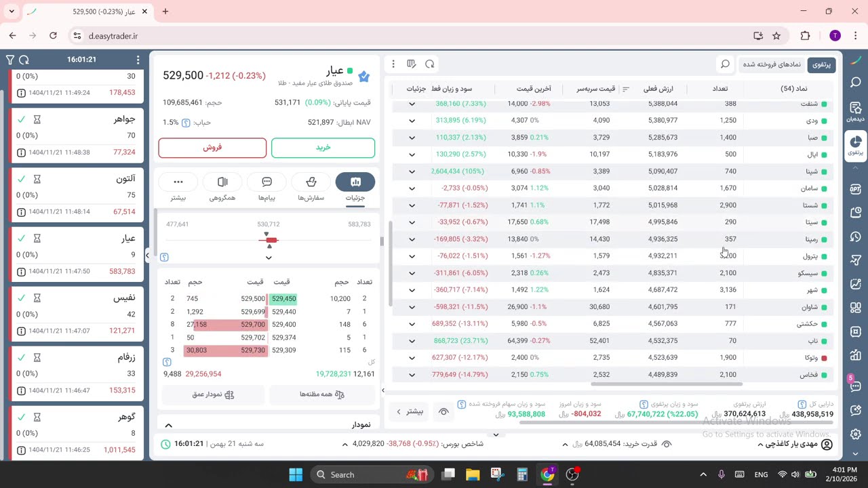Expand the رمپنا row details chevron

pyautogui.click(x=412, y=239)
